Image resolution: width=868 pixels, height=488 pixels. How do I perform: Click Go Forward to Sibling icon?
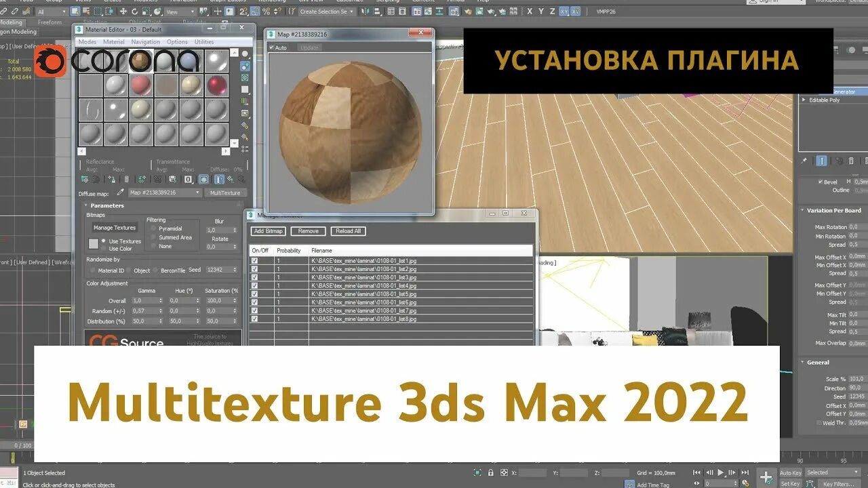coord(241,179)
